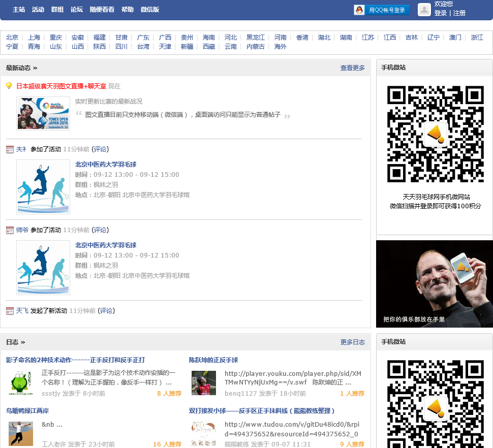Select the 香港 region link
The width and height of the screenshot is (493, 448).
(x=302, y=38)
